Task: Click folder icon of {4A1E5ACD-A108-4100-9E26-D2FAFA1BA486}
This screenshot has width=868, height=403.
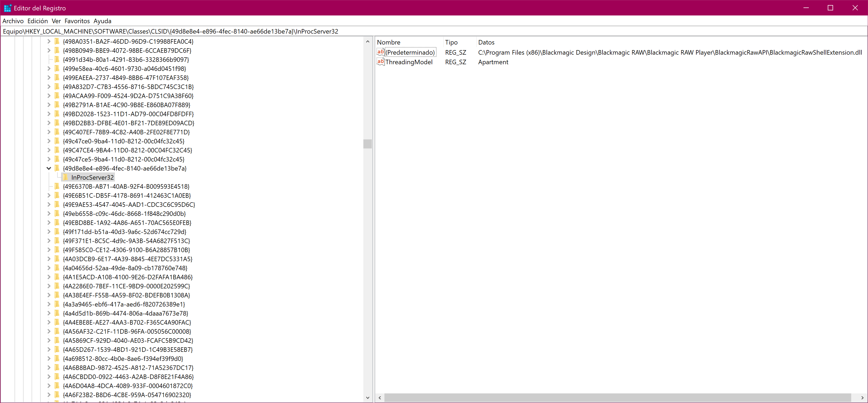Action: click(57, 277)
